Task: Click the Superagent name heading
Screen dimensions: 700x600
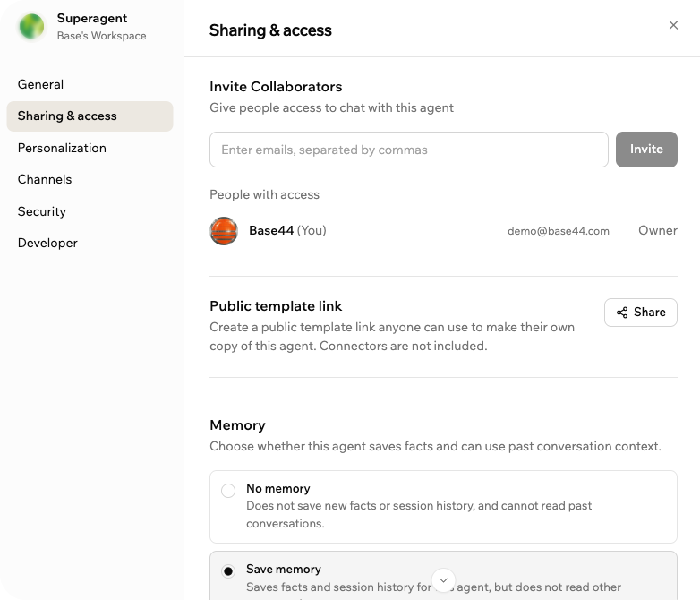Action: pos(92,18)
